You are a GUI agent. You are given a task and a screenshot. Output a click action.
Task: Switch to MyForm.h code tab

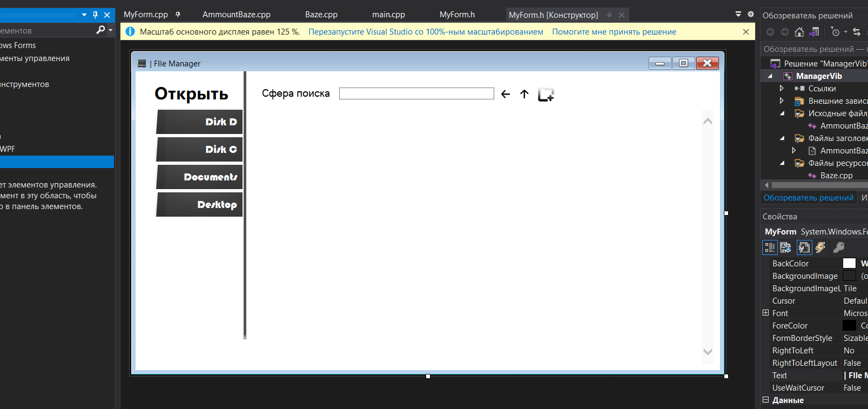click(457, 15)
